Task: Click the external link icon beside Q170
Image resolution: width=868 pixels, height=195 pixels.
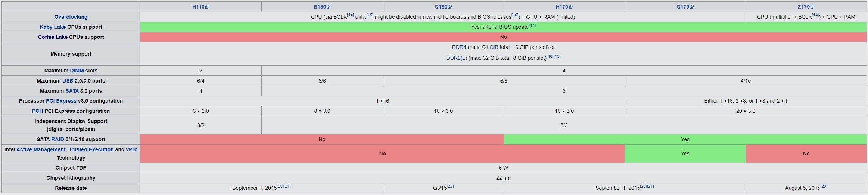Action: (x=692, y=7)
